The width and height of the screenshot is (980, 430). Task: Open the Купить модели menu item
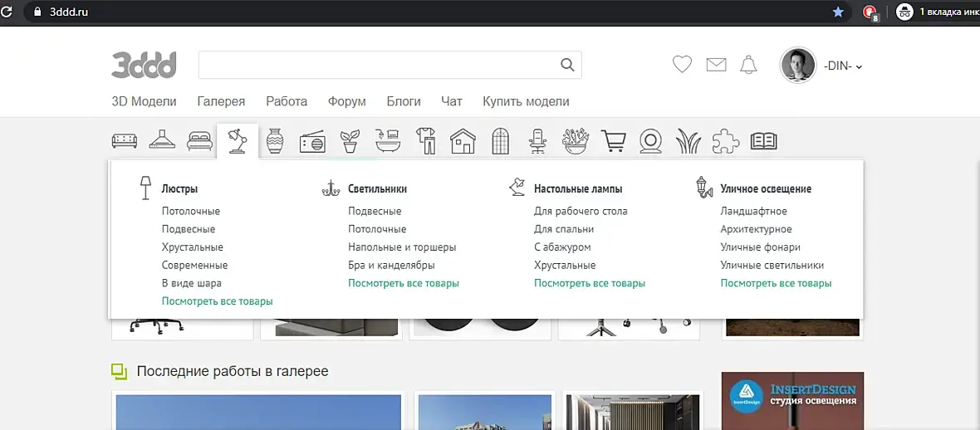coord(526,101)
